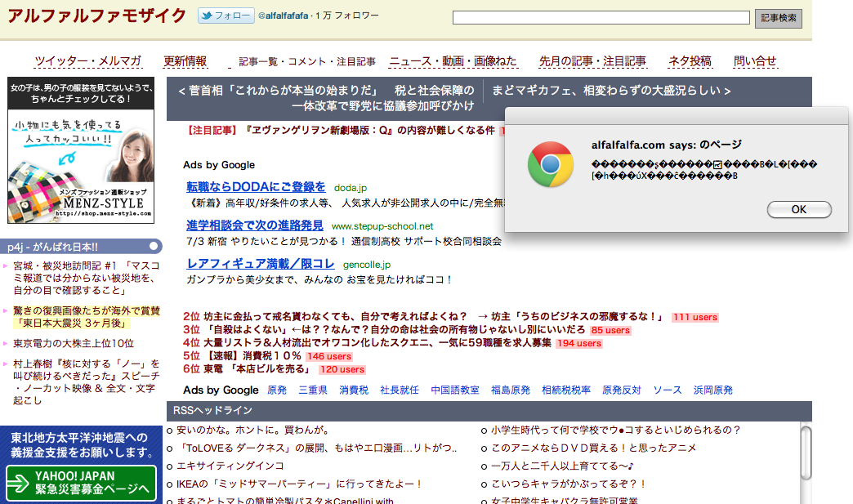The width and height of the screenshot is (853, 504).
Task: Focus the article search text field
Action: tap(601, 18)
